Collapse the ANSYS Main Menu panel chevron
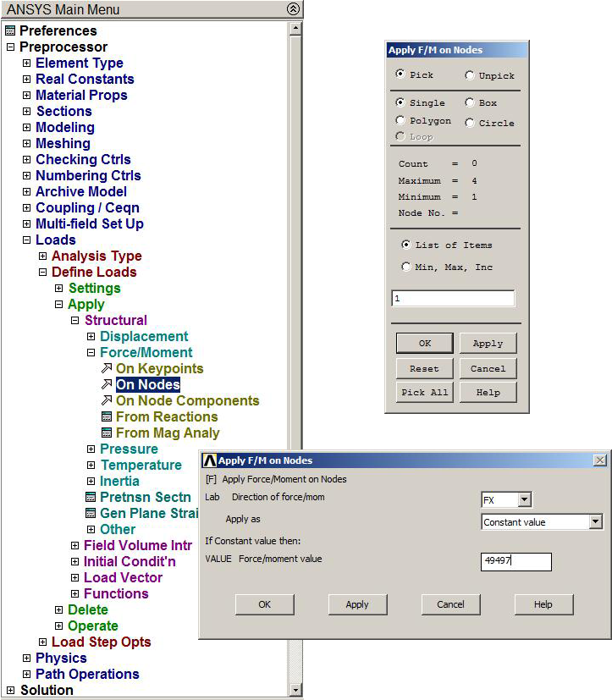The width and height of the screenshot is (612, 700). click(293, 9)
